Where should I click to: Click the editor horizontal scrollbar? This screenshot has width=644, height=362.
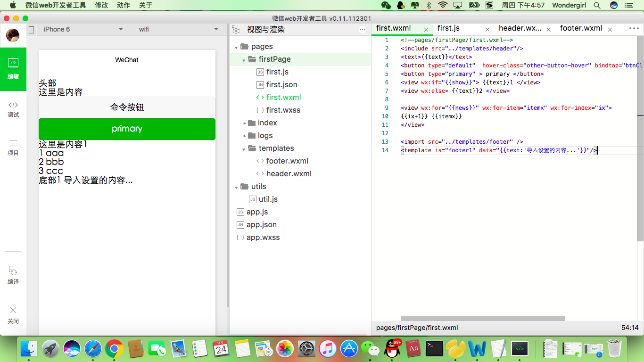click(x=483, y=319)
